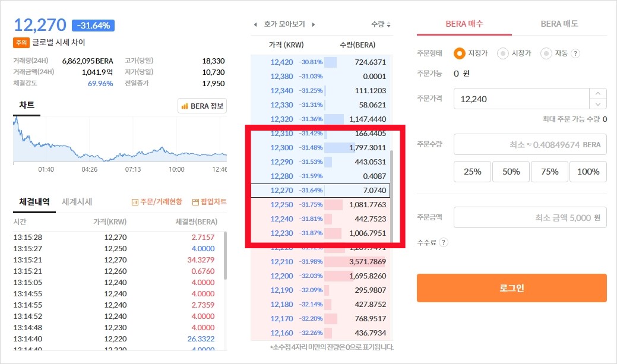
Task: Decrease 주문가격 with the down stepper arrow
Action: tap(598, 104)
